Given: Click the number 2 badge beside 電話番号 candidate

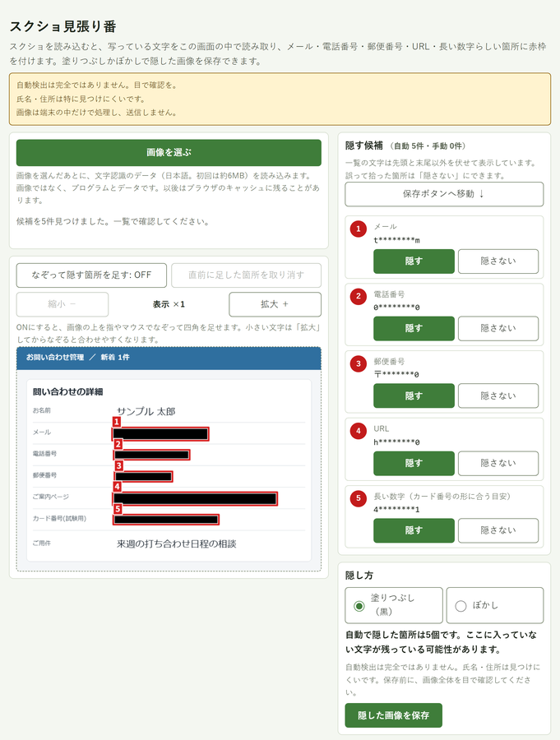Looking at the screenshot, I should point(359,296).
